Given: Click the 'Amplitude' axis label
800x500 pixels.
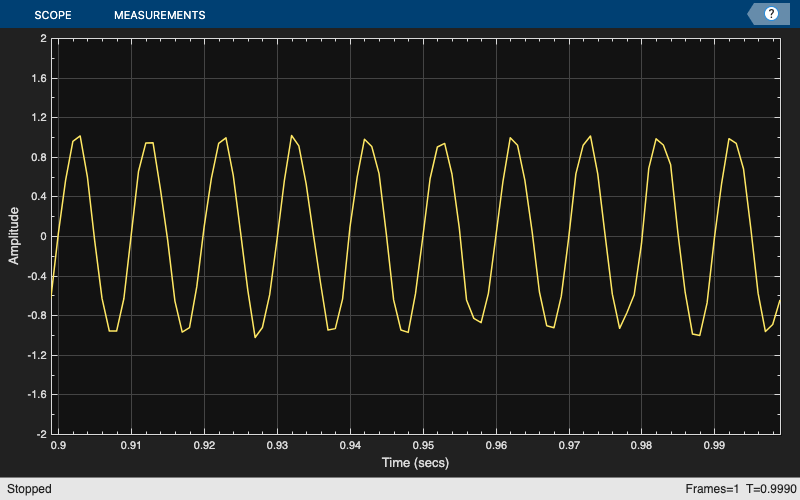Looking at the screenshot, I should coord(14,236).
